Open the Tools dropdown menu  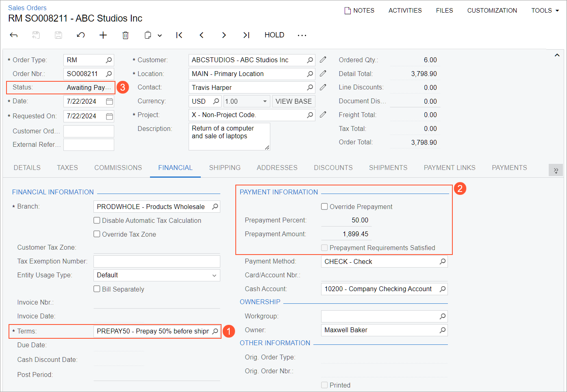pyautogui.click(x=545, y=11)
